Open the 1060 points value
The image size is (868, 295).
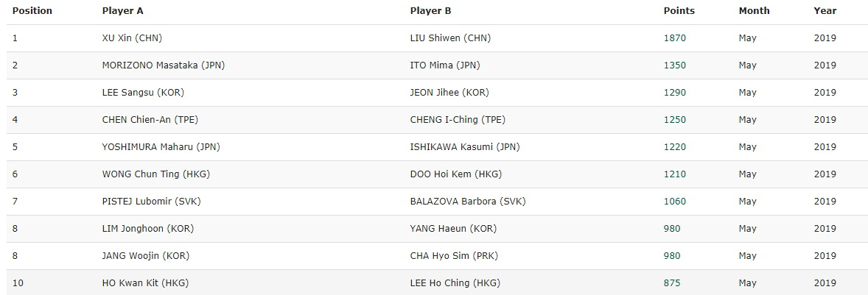(675, 201)
